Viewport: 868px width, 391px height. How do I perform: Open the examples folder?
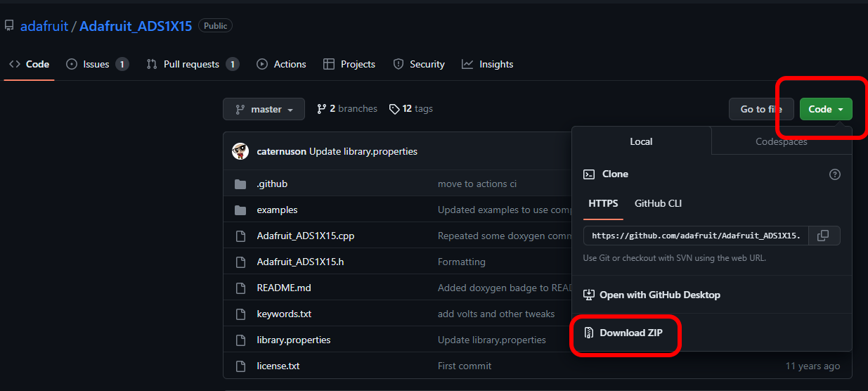pyautogui.click(x=277, y=210)
